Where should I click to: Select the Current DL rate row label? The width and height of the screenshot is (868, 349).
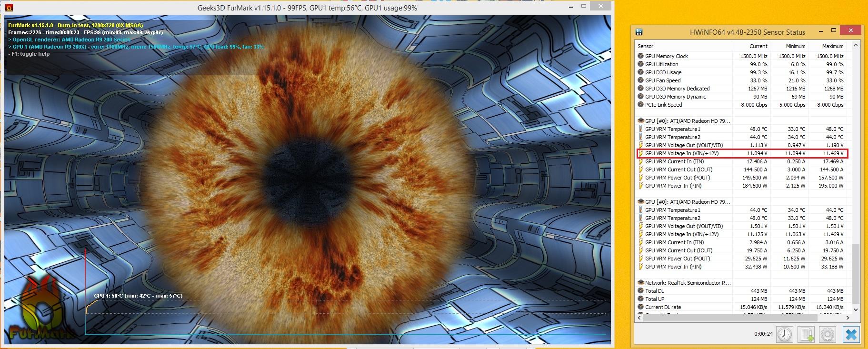[663, 307]
